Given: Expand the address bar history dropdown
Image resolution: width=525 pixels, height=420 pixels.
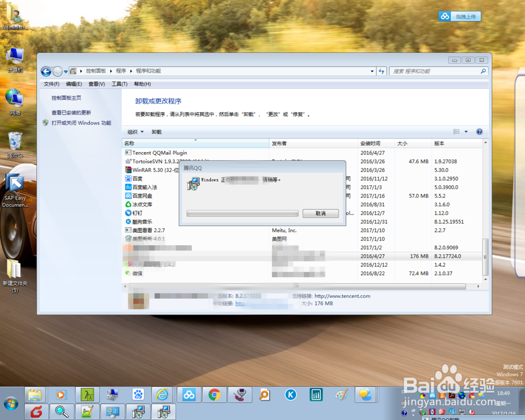Looking at the screenshot, I should (x=372, y=71).
